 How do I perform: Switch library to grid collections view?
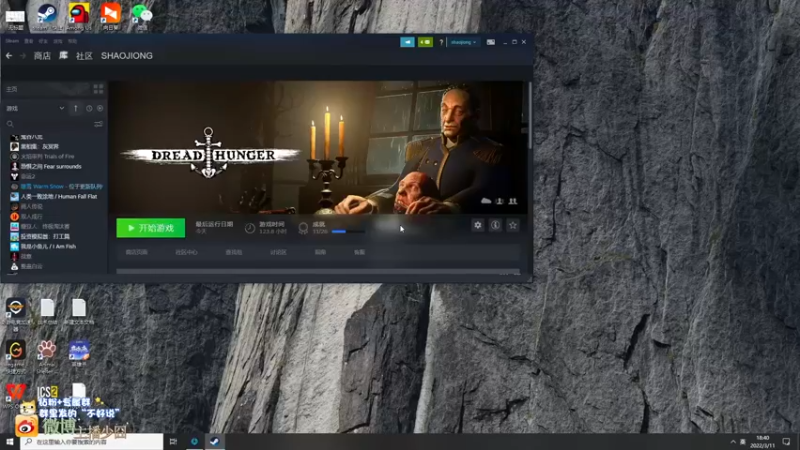click(98, 89)
